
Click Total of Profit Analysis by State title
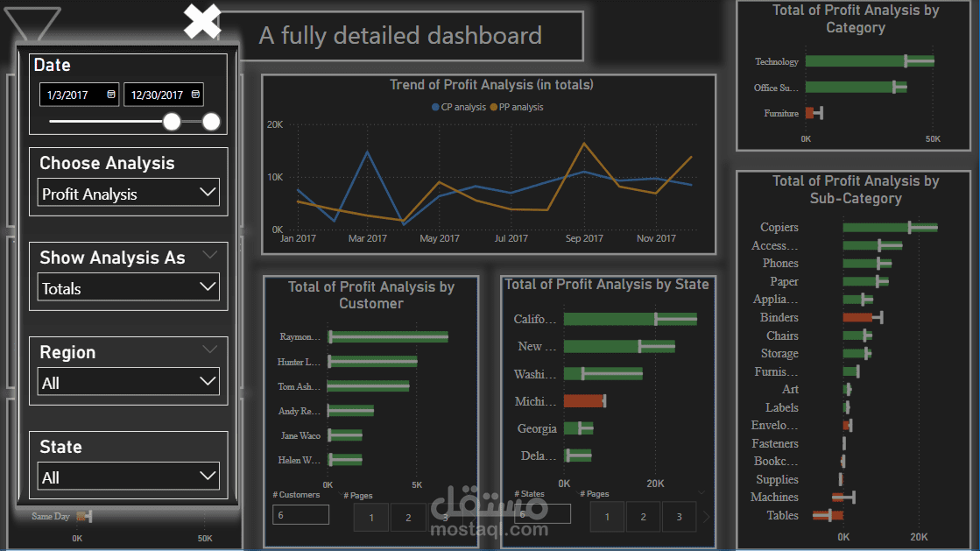coord(606,285)
